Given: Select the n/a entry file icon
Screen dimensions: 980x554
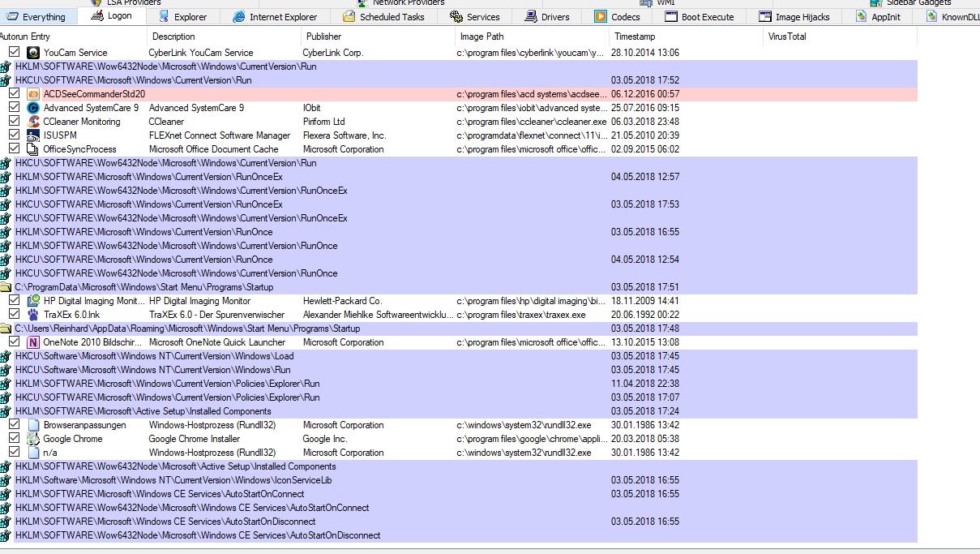Looking at the screenshot, I should [x=33, y=453].
